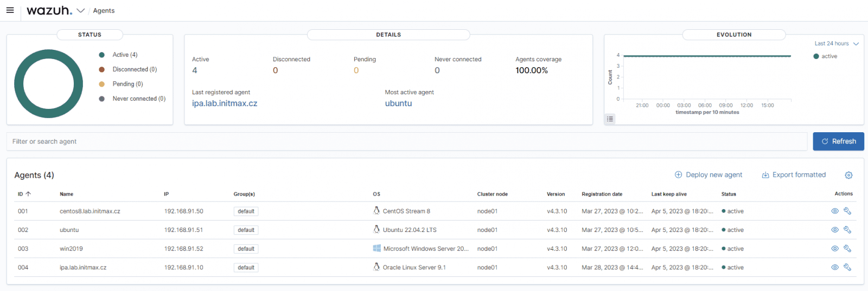This screenshot has width=868, height=291.
Task: Open the hamburger navigation menu
Action: [x=10, y=10]
